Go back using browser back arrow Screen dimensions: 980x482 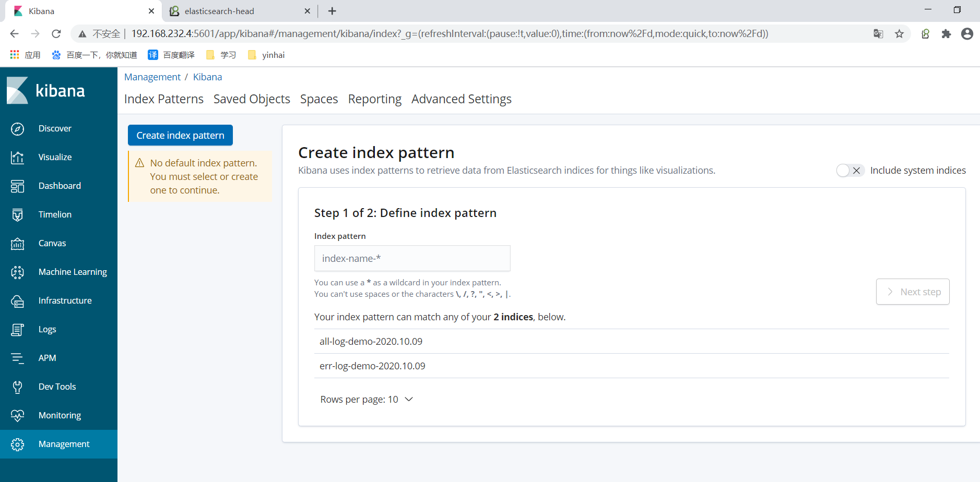pos(14,34)
